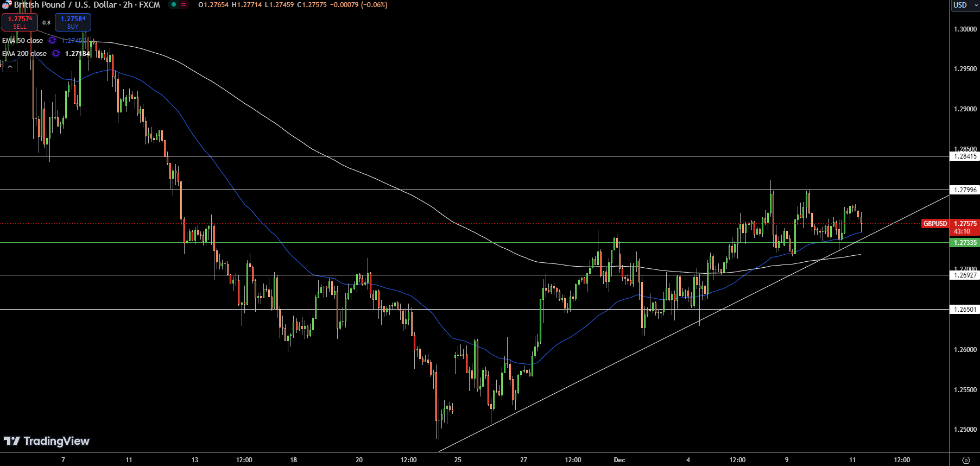Click the GBP/USD flag symbol icon
Image resolution: width=980 pixels, height=466 pixels.
pyautogui.click(x=7, y=5)
